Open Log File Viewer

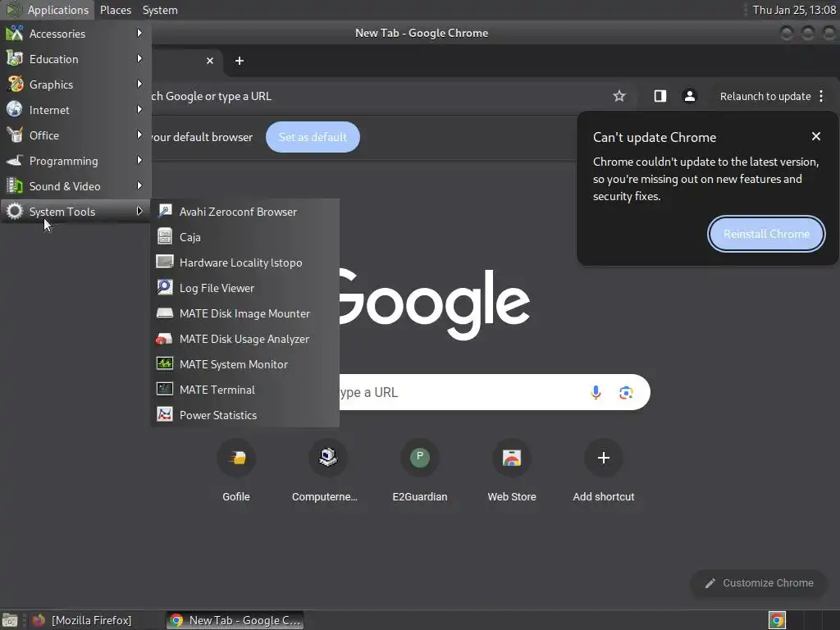(244, 288)
